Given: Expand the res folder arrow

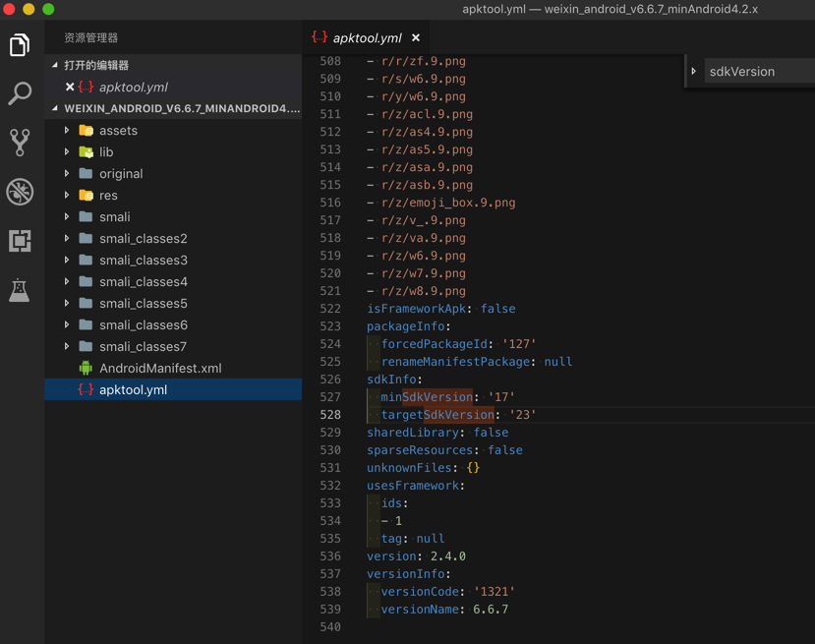Looking at the screenshot, I should click(x=67, y=196).
